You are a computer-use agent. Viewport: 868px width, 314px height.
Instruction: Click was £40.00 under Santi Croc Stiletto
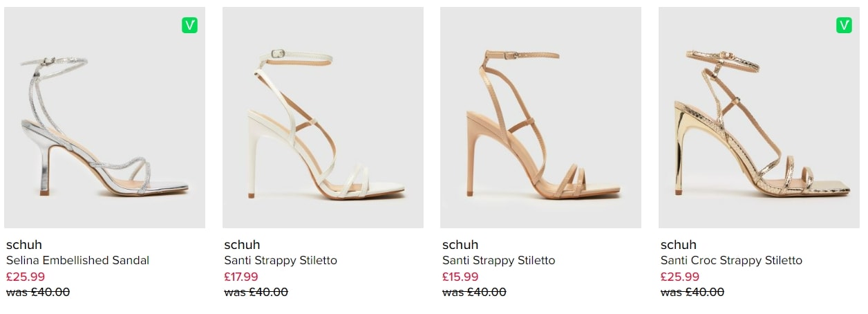click(692, 292)
